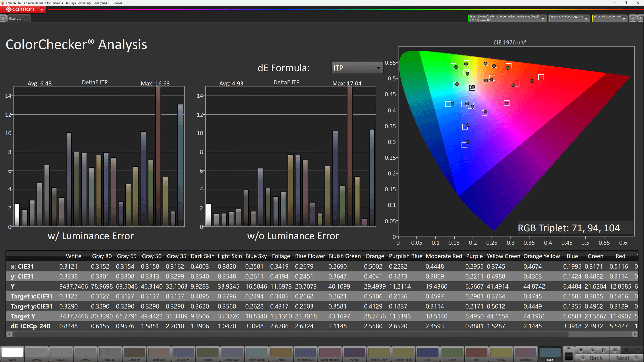This screenshot has height=362, width=644.
Task: Click the play arrow beside History tab
Action: click(x=3, y=18)
